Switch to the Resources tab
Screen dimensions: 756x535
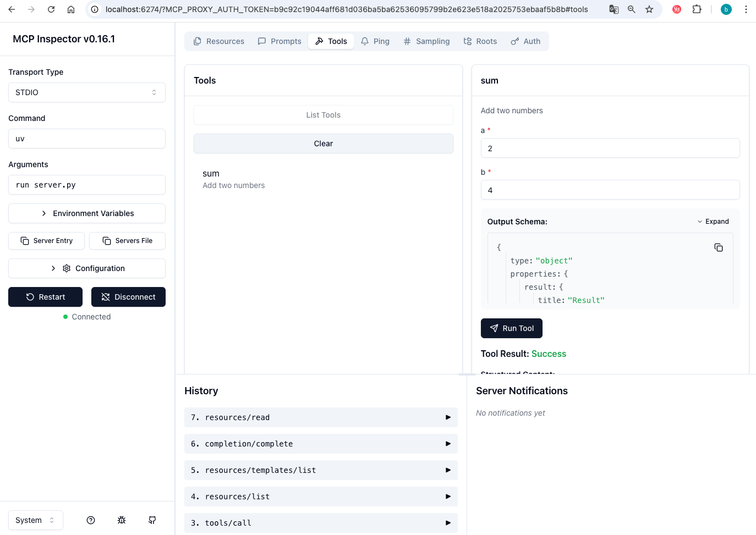click(x=218, y=41)
